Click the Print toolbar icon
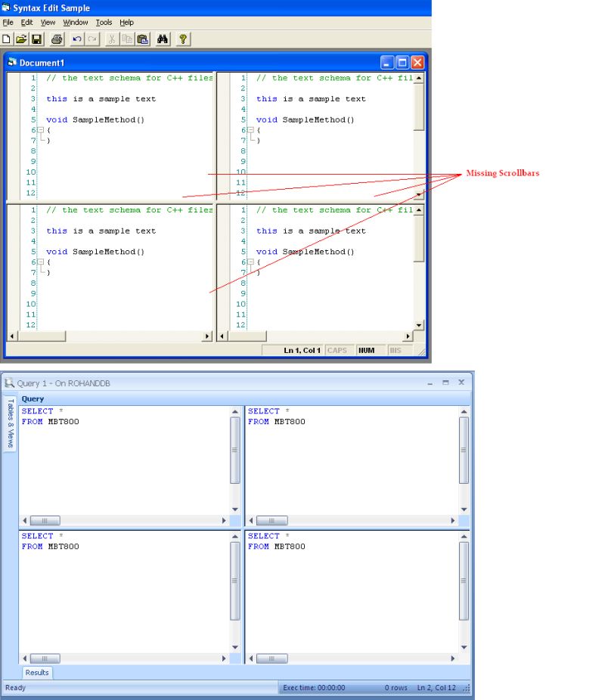This screenshot has width=605, height=700. 57,39
